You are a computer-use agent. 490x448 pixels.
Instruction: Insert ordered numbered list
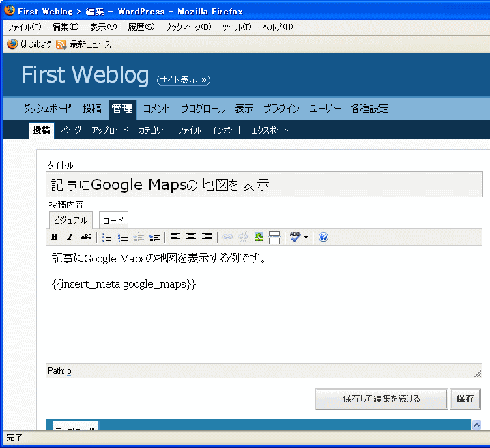(x=123, y=237)
